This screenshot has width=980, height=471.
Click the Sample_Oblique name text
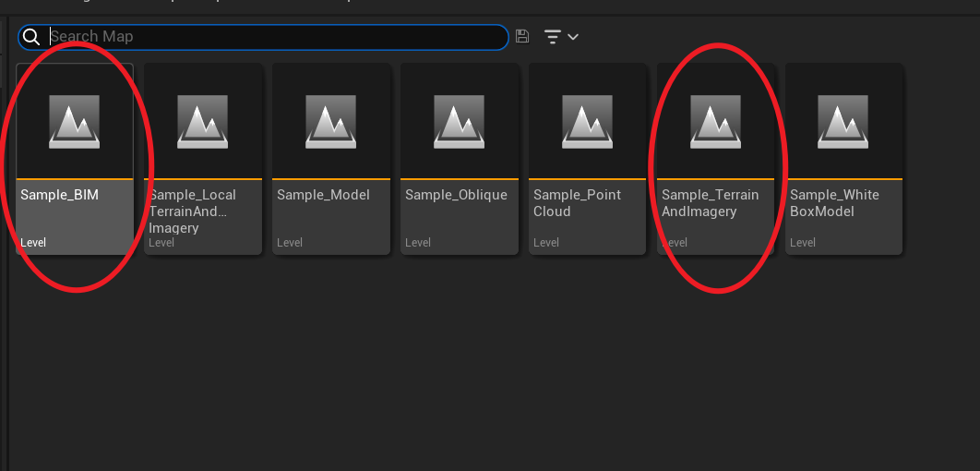pos(456,195)
